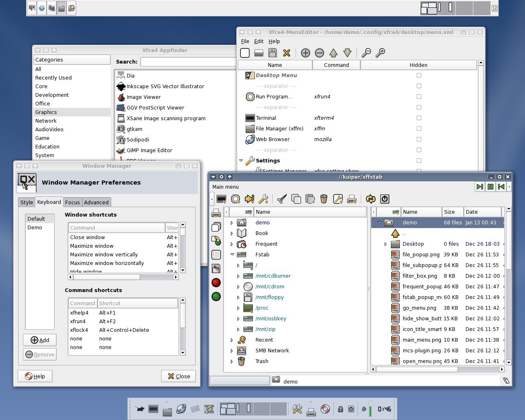Click the trash can delete icon in file manager toolbar
Screen dimensions: 525x420
click(324, 199)
